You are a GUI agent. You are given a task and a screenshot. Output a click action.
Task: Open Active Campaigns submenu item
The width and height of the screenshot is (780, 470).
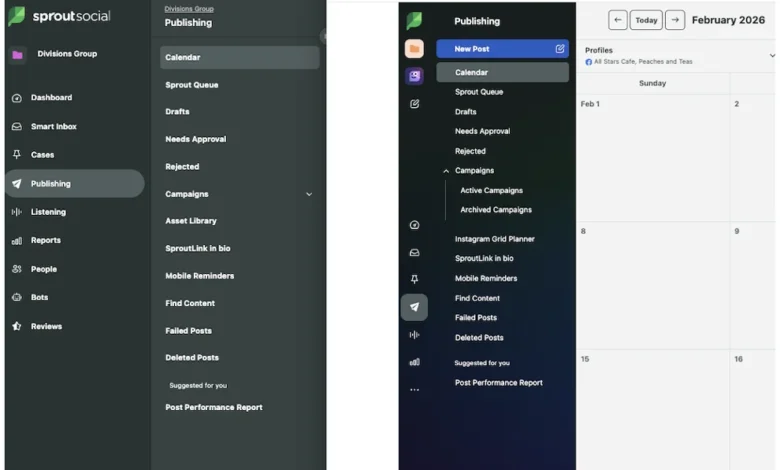coord(491,190)
